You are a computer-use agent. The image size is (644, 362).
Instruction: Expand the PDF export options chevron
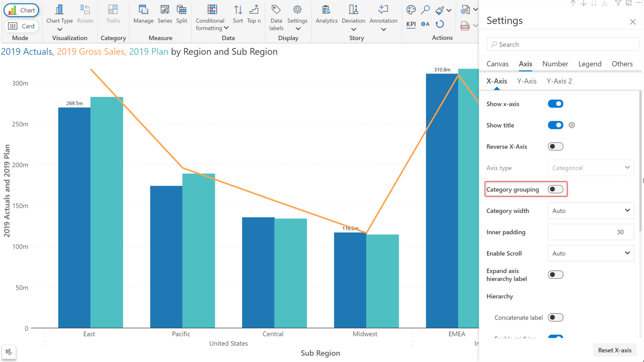475,25
